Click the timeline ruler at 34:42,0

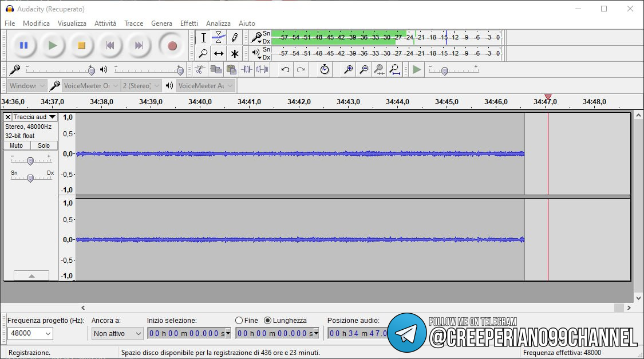click(x=299, y=102)
